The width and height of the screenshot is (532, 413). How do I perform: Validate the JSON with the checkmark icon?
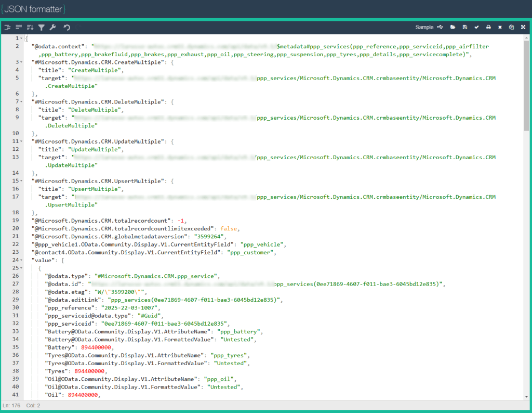point(476,27)
